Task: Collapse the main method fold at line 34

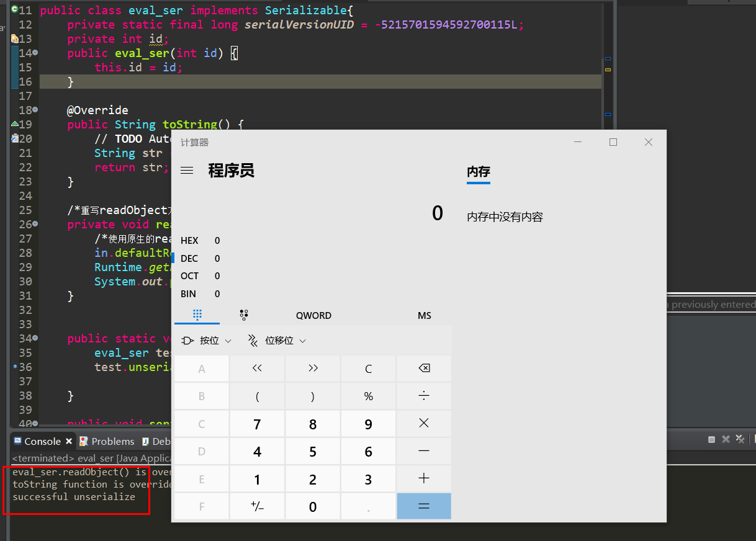Action: coord(35,339)
